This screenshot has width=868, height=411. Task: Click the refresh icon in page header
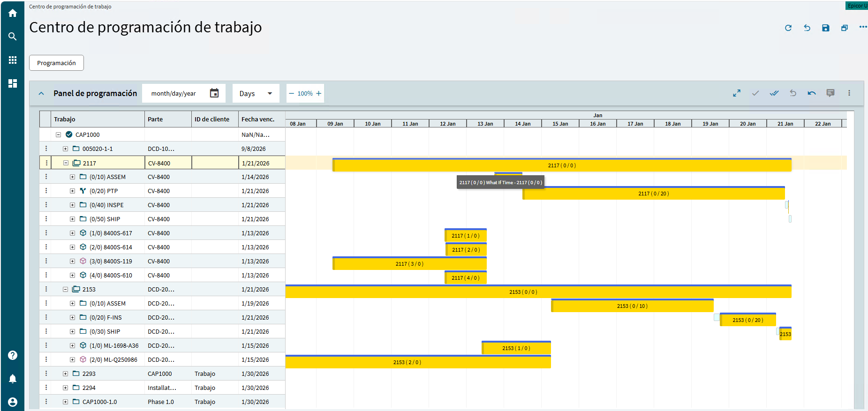[x=788, y=28]
